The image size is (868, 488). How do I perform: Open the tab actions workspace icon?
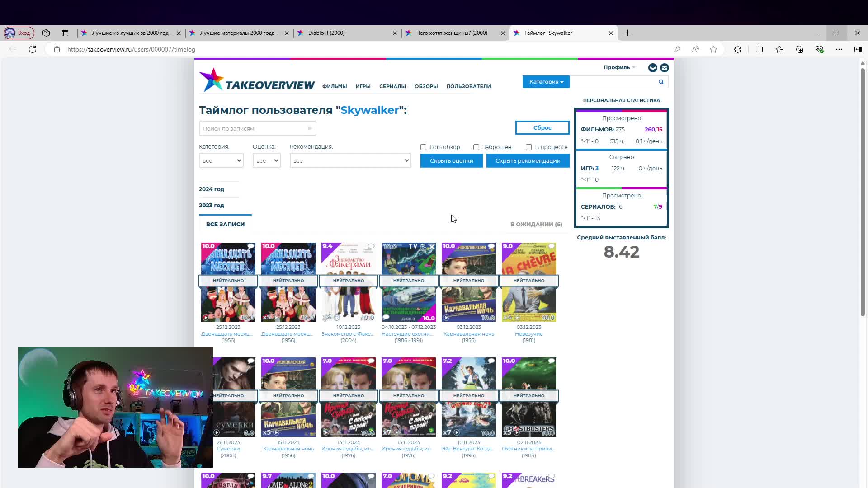pos(46,33)
